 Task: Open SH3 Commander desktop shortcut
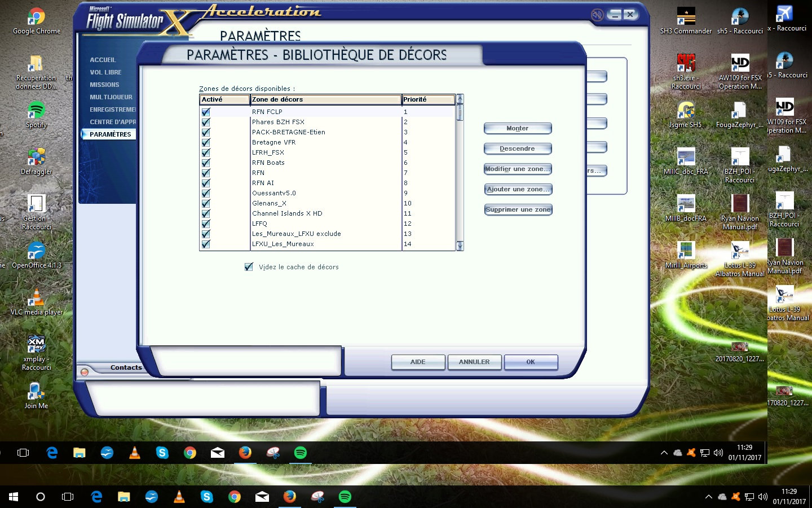coord(686,17)
